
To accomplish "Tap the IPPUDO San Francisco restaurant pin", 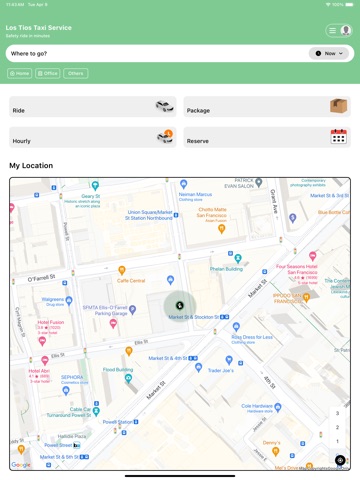I will click(306, 297).
